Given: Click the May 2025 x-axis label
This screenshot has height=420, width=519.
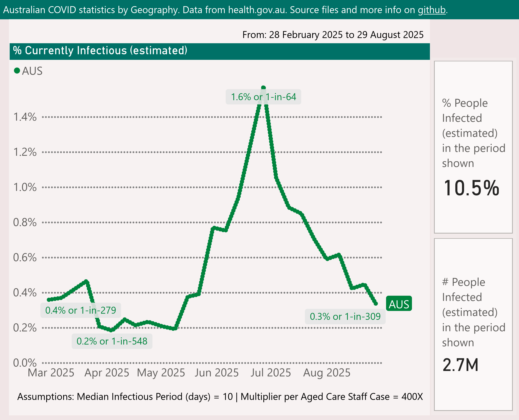Looking at the screenshot, I should coord(161,373).
